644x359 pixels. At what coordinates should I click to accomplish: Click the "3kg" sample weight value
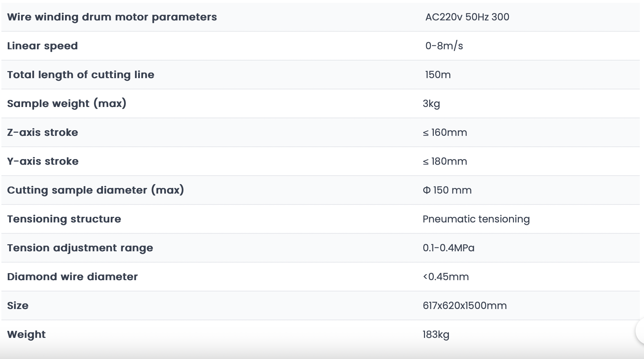[431, 103]
